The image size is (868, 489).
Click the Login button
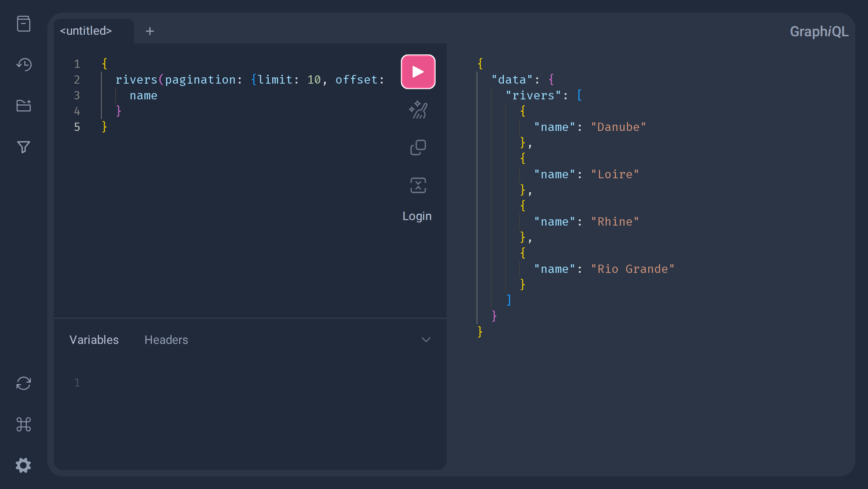417,216
